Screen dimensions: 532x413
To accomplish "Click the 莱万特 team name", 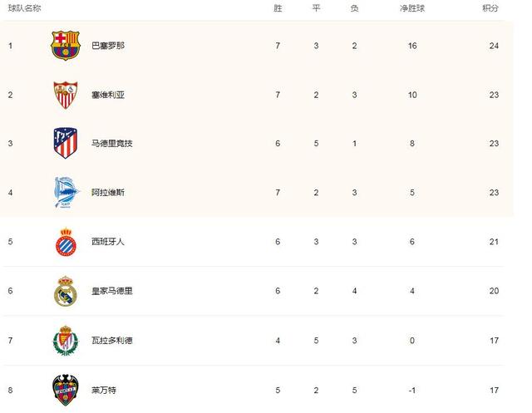I will [104, 390].
